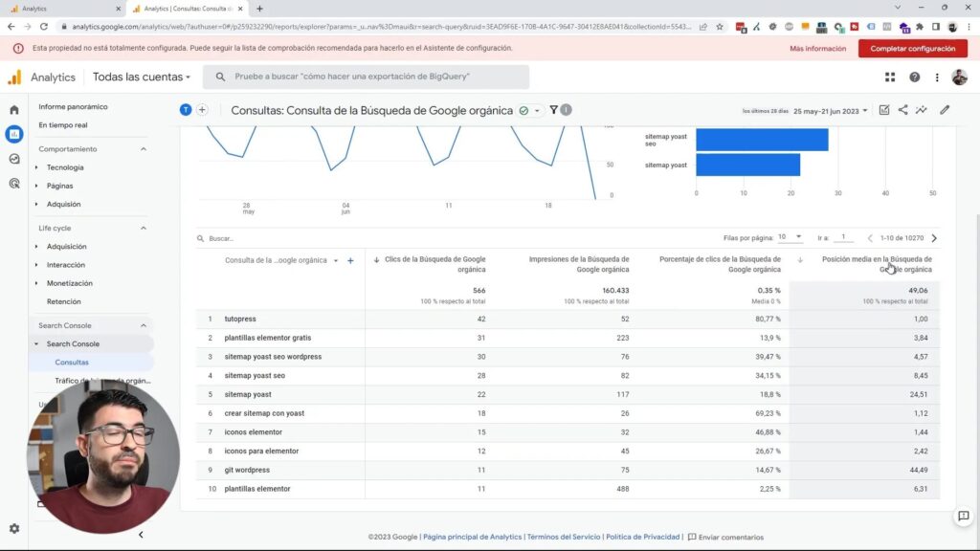Sort by Clics de la Búsqueda column

(x=435, y=264)
